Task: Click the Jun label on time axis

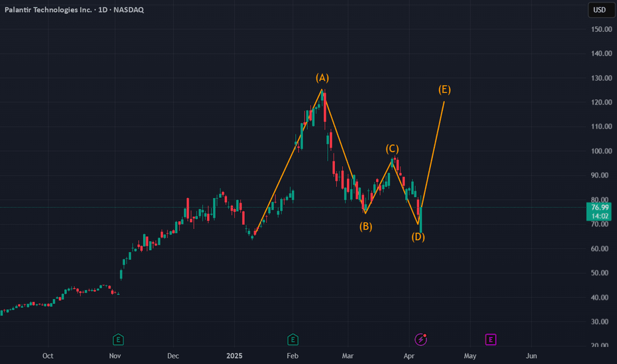Action: [x=531, y=356]
